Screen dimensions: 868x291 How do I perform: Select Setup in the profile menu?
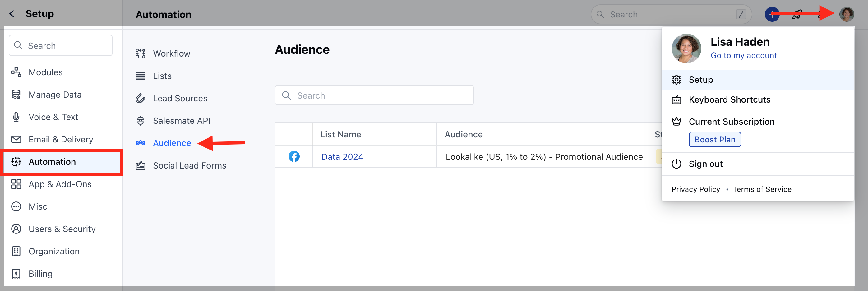(x=701, y=80)
